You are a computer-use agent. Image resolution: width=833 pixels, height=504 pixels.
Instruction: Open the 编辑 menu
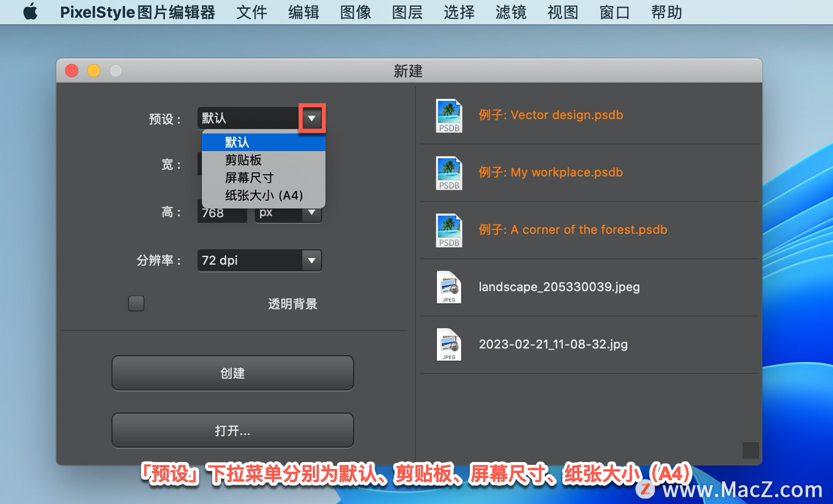click(303, 12)
